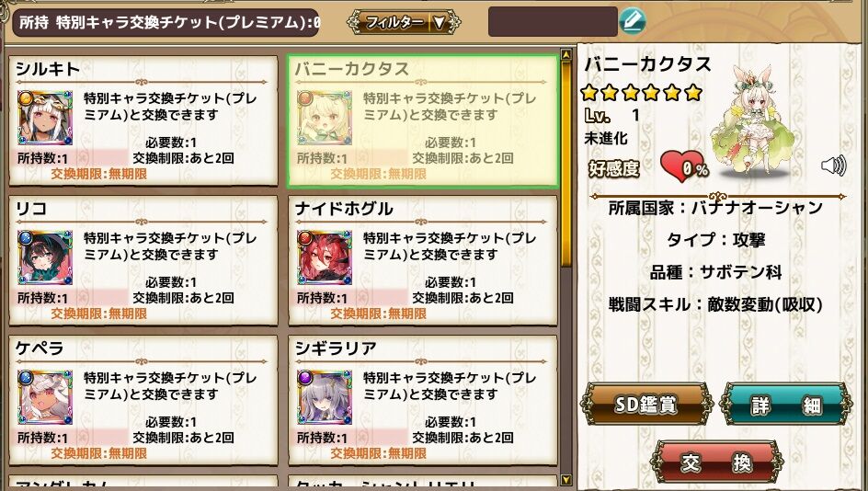The height and width of the screenshot is (491, 868).
Task: Click the 好感度 heart affection indicator
Action: click(x=685, y=167)
